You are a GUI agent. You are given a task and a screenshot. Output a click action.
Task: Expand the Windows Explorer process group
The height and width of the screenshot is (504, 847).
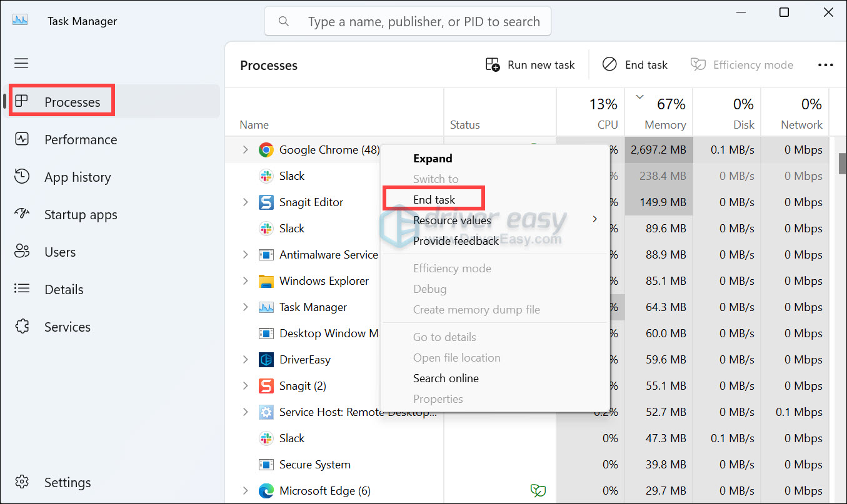tap(245, 281)
